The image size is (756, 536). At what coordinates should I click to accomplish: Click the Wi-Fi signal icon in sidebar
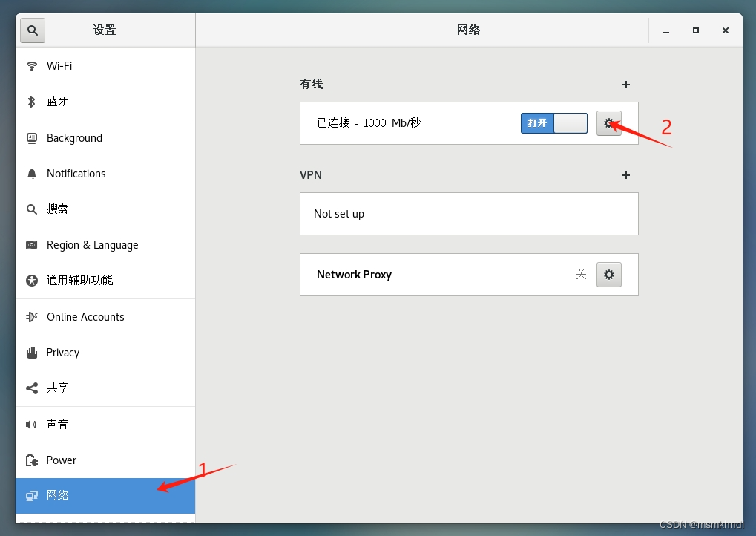pyautogui.click(x=32, y=66)
